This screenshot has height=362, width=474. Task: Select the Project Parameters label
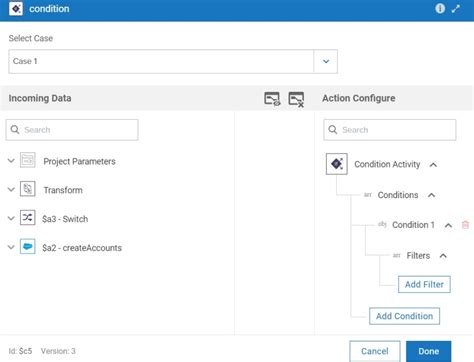79,161
